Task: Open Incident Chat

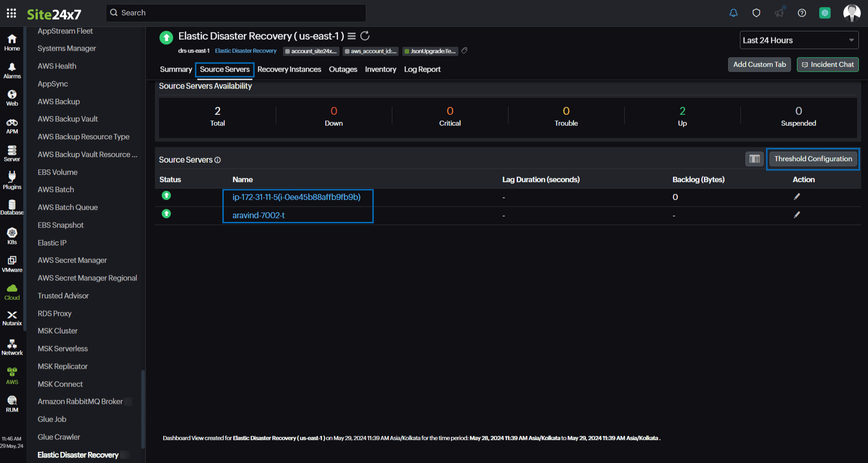Action: point(827,65)
